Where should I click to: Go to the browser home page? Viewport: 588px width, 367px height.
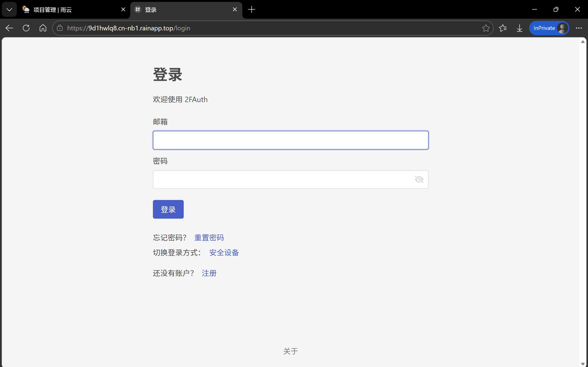click(x=43, y=28)
